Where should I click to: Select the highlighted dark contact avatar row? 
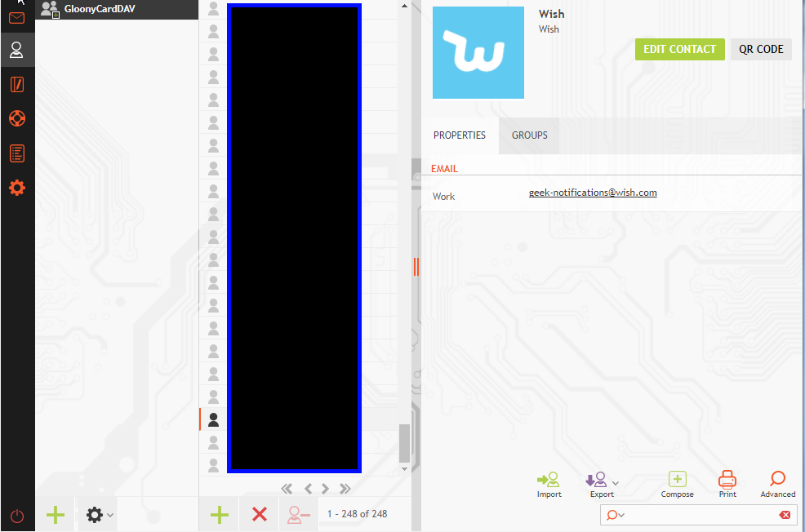click(x=214, y=419)
